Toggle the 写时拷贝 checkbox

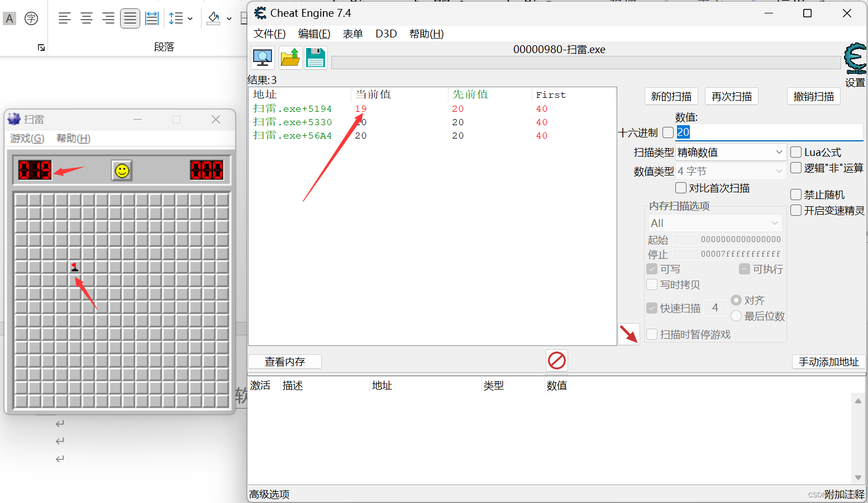point(652,284)
